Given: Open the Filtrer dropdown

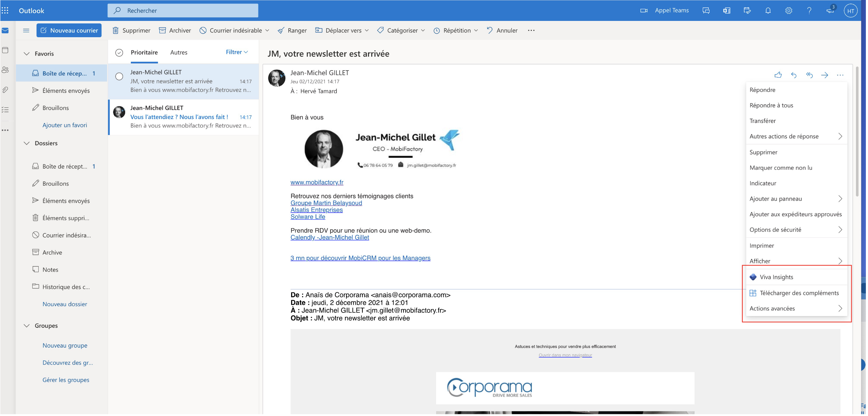Looking at the screenshot, I should (x=237, y=52).
